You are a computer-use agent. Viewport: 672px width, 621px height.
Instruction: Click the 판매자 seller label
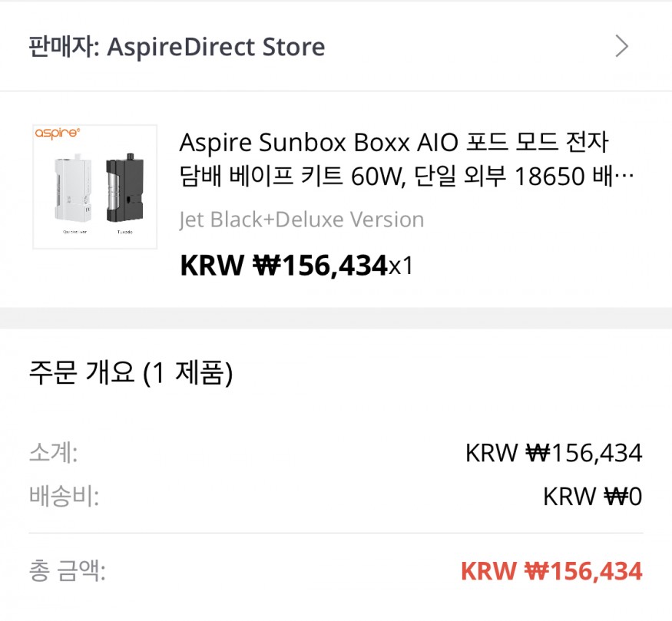pyautogui.click(x=63, y=47)
